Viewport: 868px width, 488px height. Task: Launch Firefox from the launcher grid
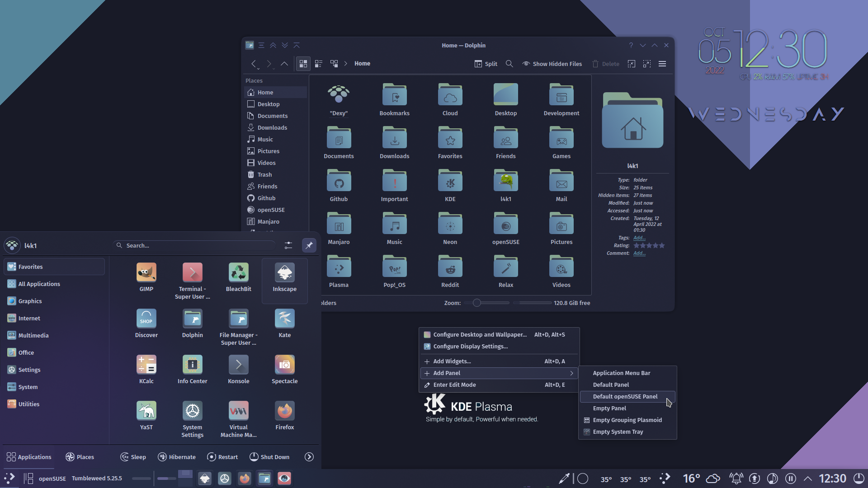[284, 411]
